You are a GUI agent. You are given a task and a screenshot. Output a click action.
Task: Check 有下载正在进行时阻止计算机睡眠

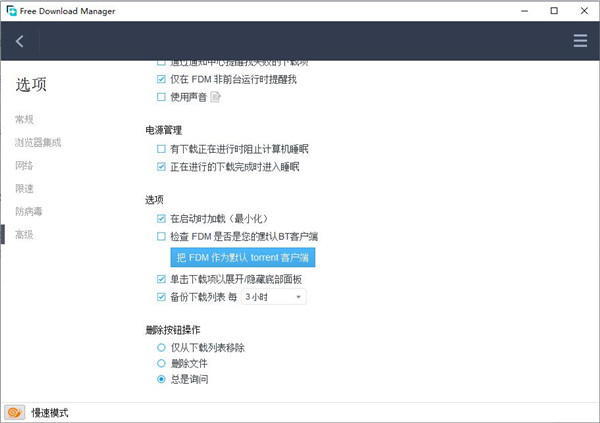(161, 149)
